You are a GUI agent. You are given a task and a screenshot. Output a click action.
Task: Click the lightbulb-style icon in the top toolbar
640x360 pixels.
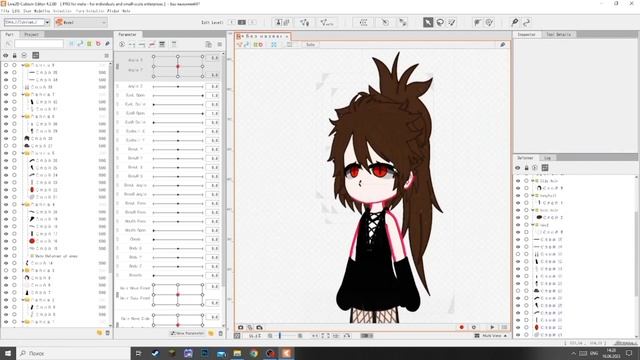(x=489, y=22)
